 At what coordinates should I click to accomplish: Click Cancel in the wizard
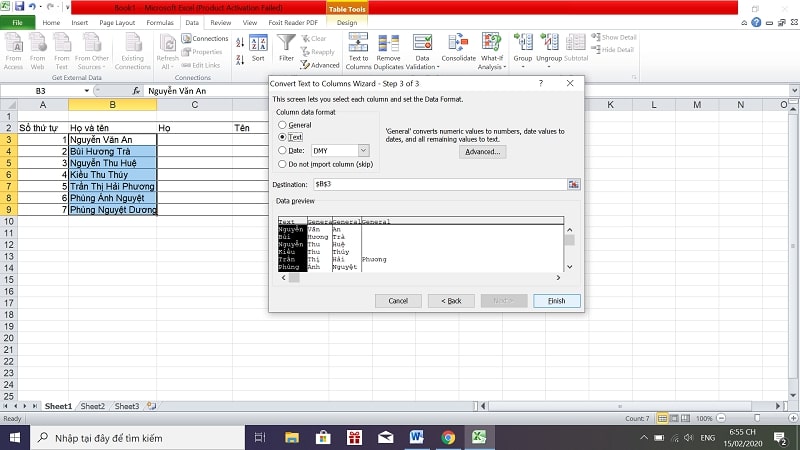click(398, 301)
